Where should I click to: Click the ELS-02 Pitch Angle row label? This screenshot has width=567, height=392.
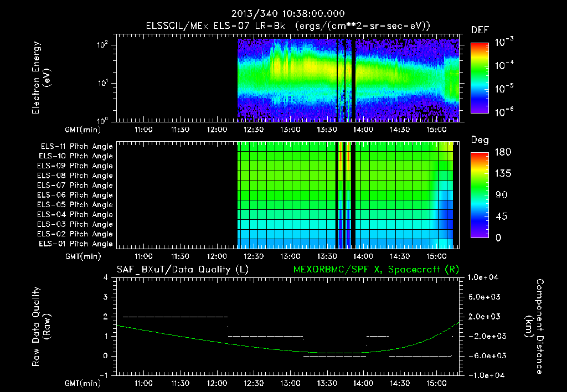[75, 234]
